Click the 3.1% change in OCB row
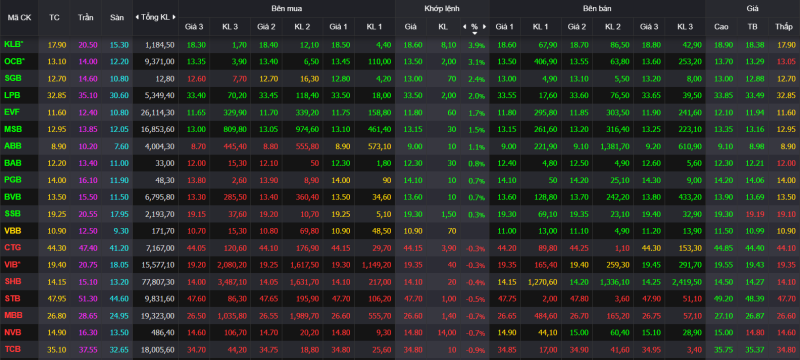 476,62
